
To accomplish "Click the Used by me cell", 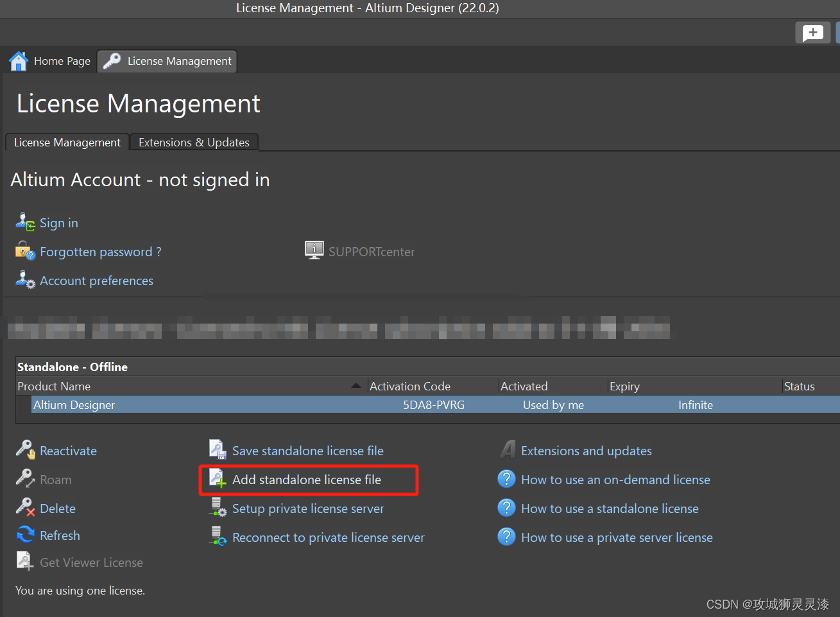I will [553, 405].
